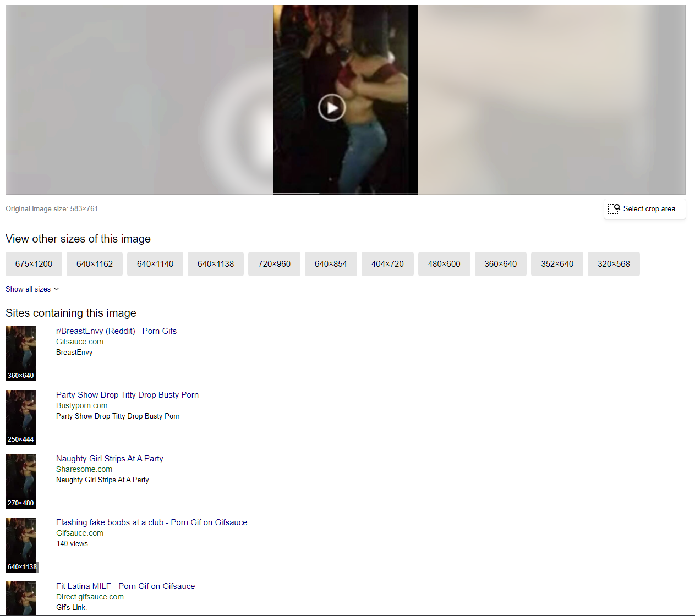The image size is (695, 616).
Task: Open the Fit Latina MILF result link
Action: pos(125,586)
